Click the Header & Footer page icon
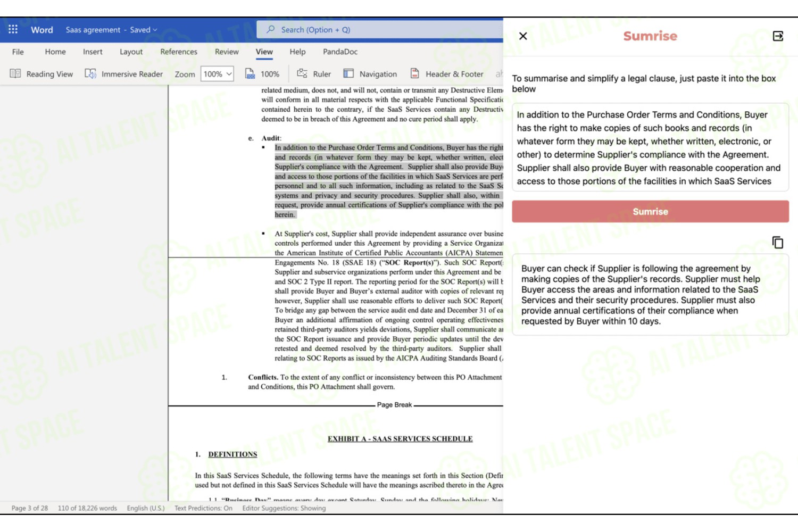Image resolution: width=798 pixels, height=532 pixels. pyautogui.click(x=415, y=73)
